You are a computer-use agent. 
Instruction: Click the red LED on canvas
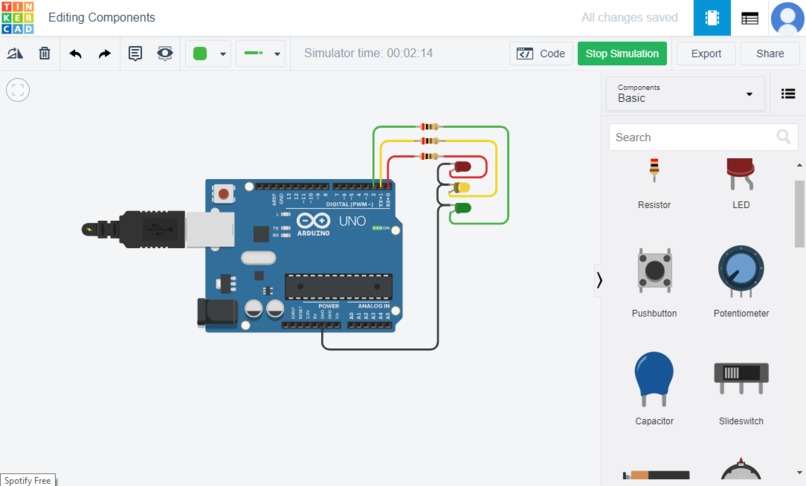coord(462,167)
